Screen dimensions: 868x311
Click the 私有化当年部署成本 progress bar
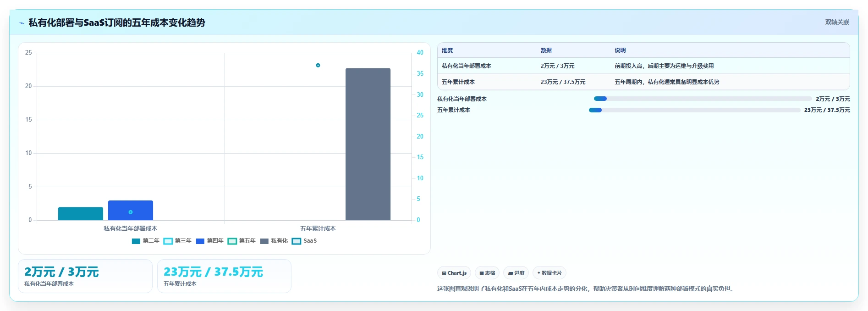(703, 99)
